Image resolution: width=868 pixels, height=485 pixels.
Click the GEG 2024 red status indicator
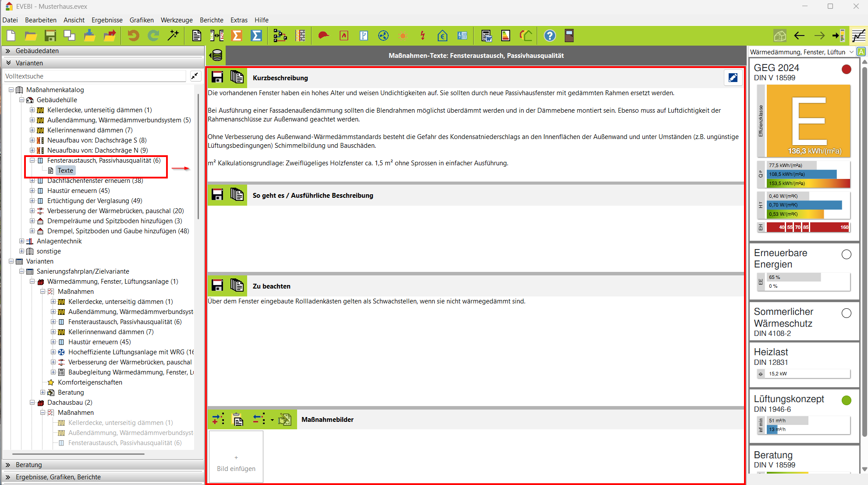(x=847, y=69)
